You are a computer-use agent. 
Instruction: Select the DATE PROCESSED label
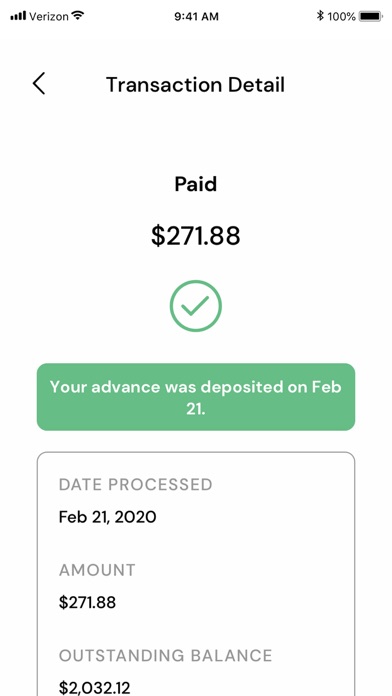pos(135,484)
